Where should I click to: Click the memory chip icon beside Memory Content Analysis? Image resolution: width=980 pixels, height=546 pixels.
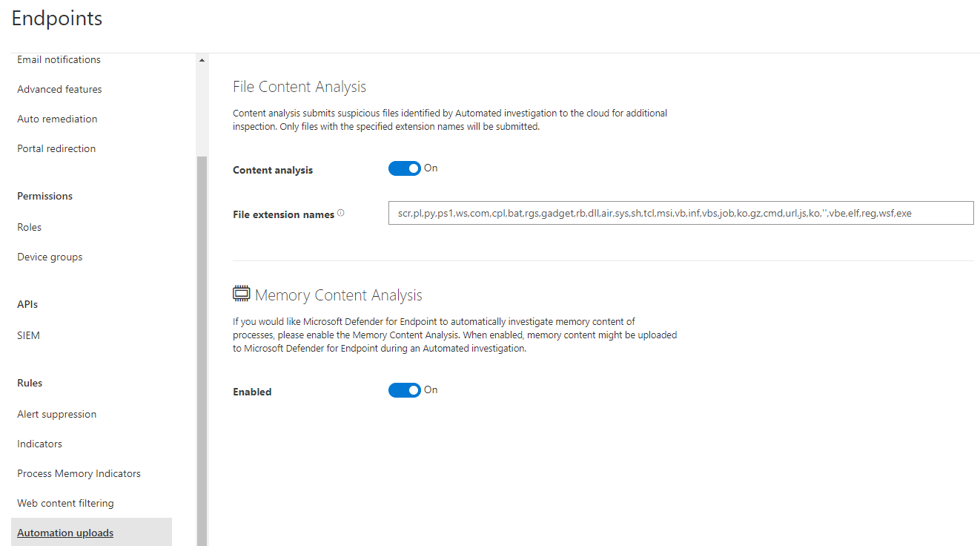(241, 293)
